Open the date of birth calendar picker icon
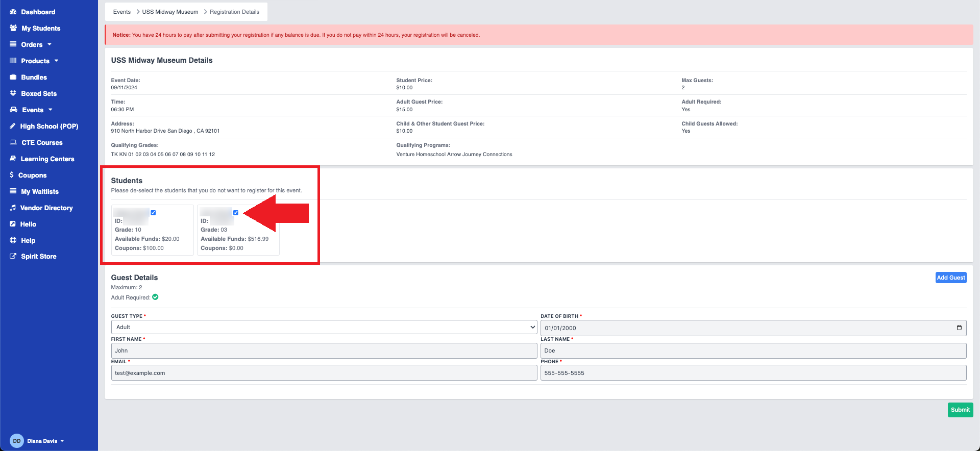Viewport: 980px width, 451px height. [959, 328]
